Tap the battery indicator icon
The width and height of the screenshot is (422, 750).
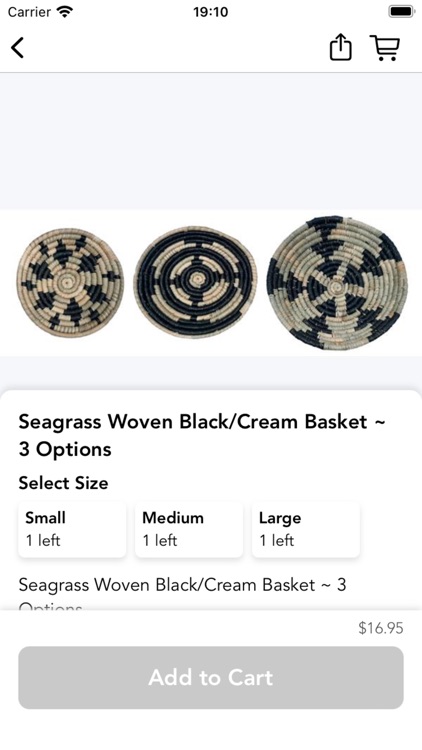pos(401,11)
